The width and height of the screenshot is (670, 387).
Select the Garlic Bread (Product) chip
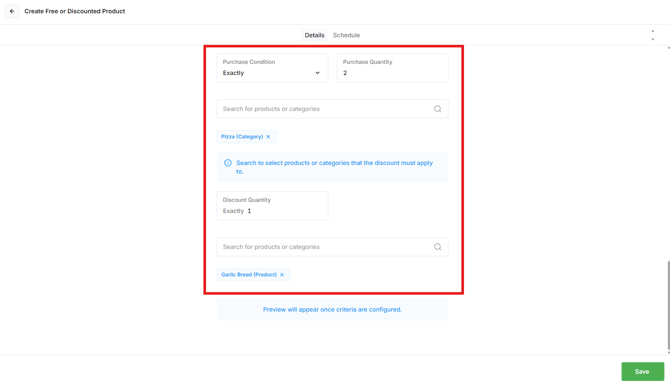click(x=249, y=275)
